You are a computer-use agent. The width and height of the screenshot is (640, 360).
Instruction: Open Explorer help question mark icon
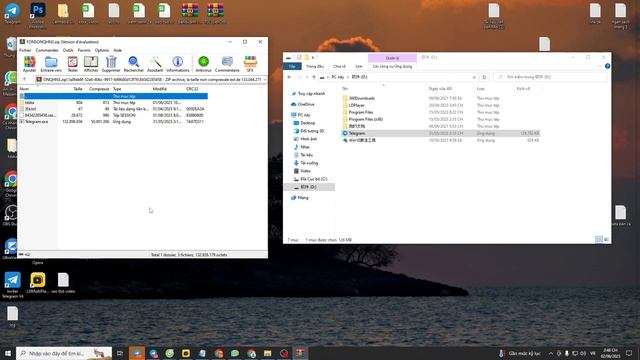607,66
